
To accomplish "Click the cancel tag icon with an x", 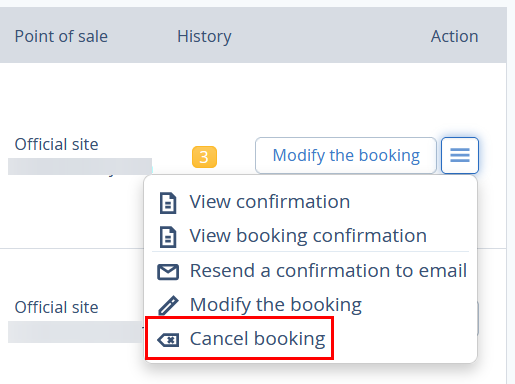I will (x=168, y=340).
